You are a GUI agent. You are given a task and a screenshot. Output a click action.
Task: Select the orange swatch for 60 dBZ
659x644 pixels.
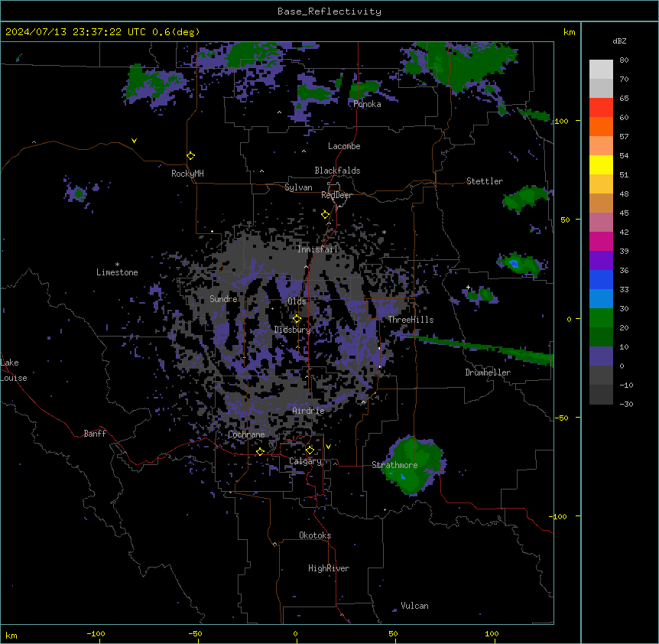click(x=601, y=126)
